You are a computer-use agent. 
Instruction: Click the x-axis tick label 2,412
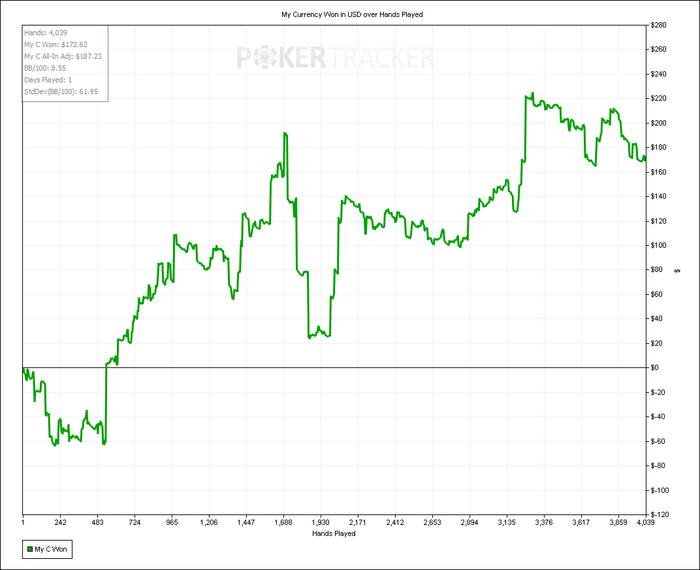(x=395, y=522)
